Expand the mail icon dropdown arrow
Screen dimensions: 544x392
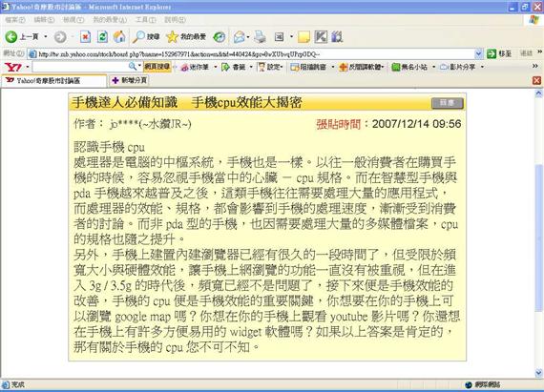pyautogui.click(x=248, y=37)
